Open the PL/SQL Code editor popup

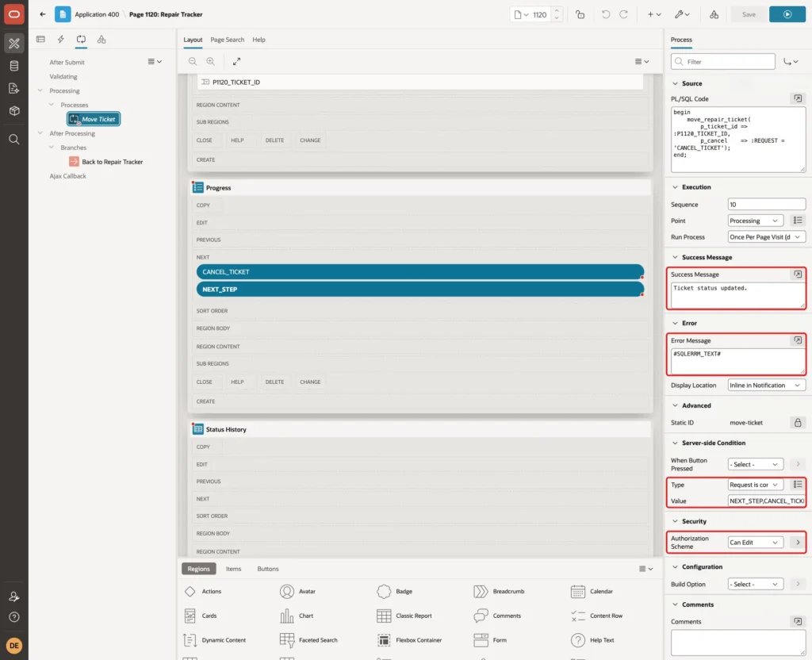click(x=798, y=98)
